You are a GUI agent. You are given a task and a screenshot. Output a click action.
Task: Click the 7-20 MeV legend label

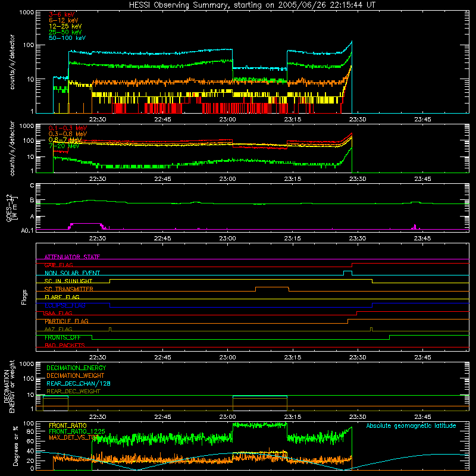(64, 146)
